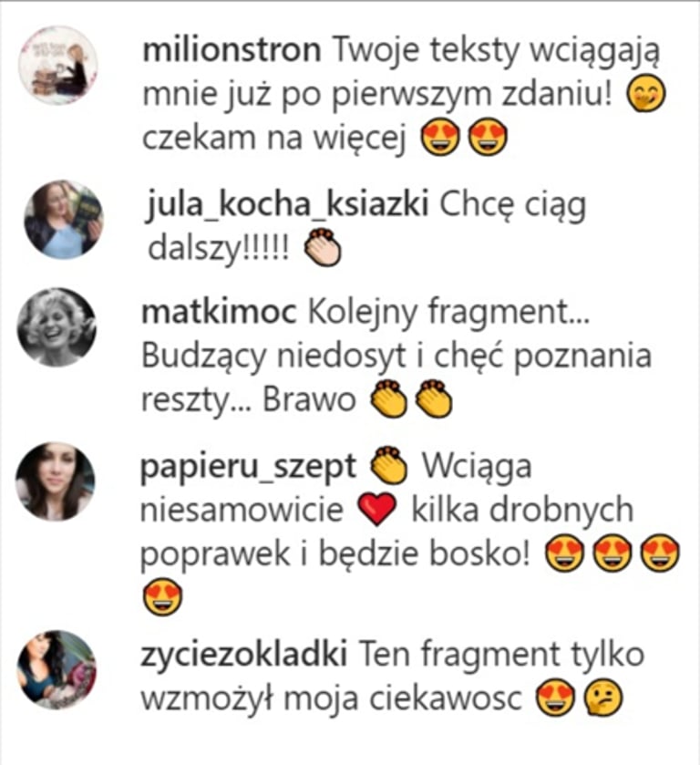700x765 pixels.
Task: View matkimoc's black-and-white profile photo
Action: click(57, 327)
